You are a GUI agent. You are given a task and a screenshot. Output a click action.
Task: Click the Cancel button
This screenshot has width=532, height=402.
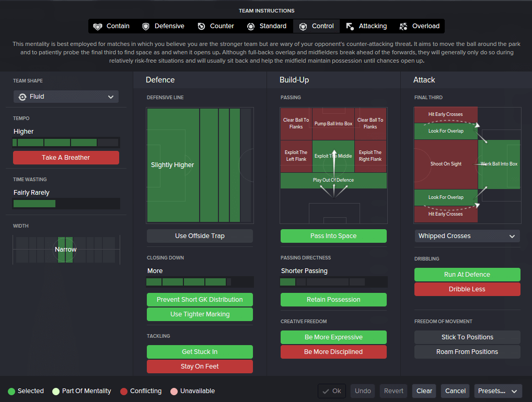tap(455, 391)
